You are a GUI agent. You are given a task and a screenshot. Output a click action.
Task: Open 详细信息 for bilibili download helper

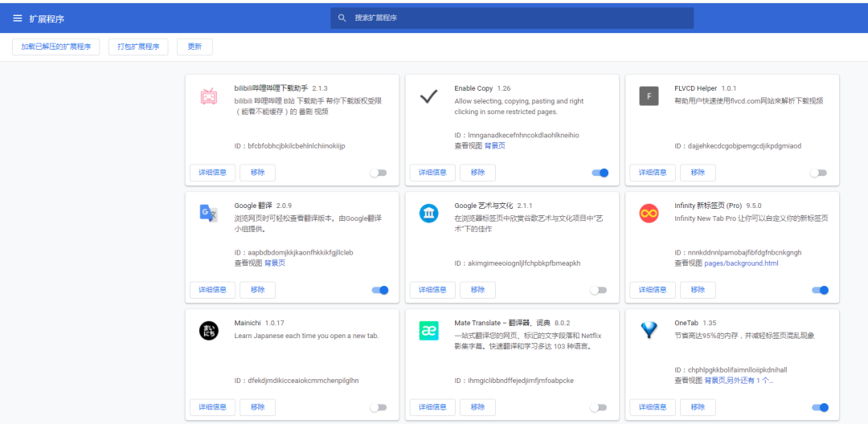point(212,173)
